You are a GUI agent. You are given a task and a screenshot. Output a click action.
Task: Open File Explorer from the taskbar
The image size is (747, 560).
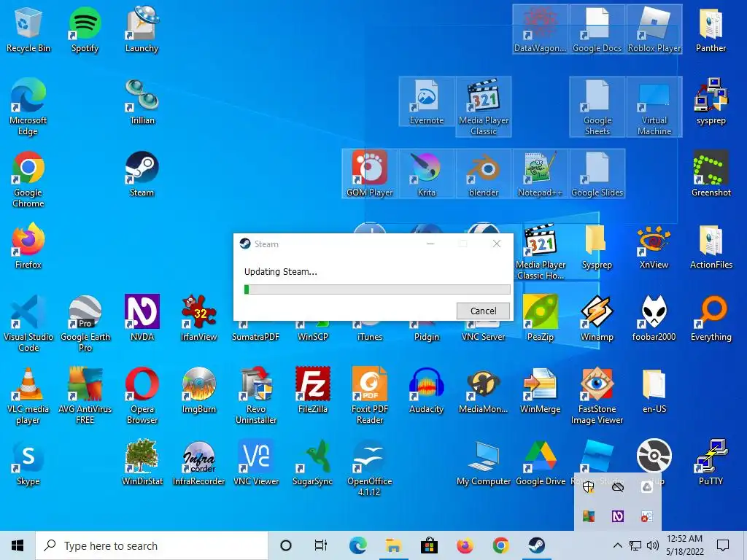[393, 545]
